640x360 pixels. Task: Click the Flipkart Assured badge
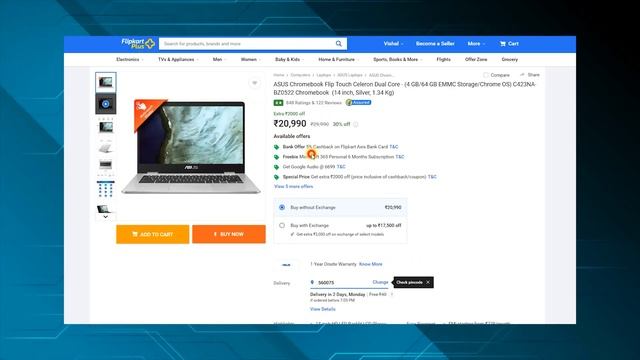coord(358,102)
